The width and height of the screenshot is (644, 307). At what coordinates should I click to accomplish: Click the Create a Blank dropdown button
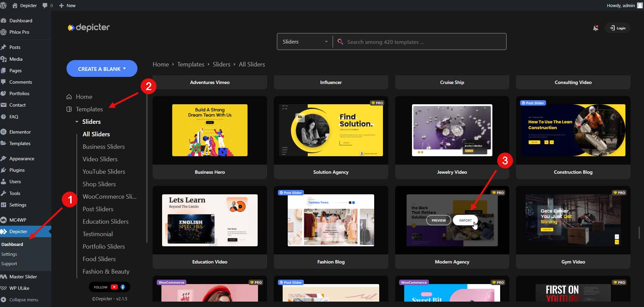[x=102, y=68]
